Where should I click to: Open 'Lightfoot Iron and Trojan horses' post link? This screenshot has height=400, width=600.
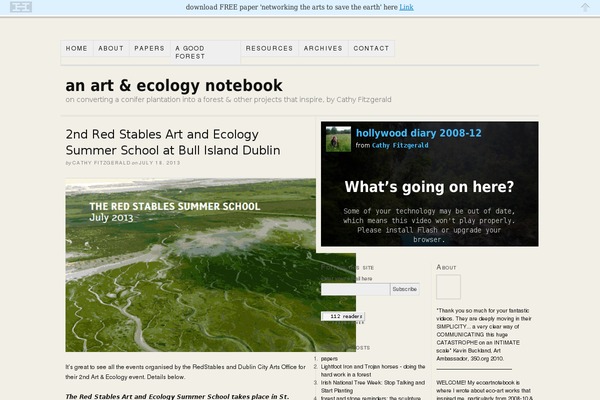pos(373,371)
